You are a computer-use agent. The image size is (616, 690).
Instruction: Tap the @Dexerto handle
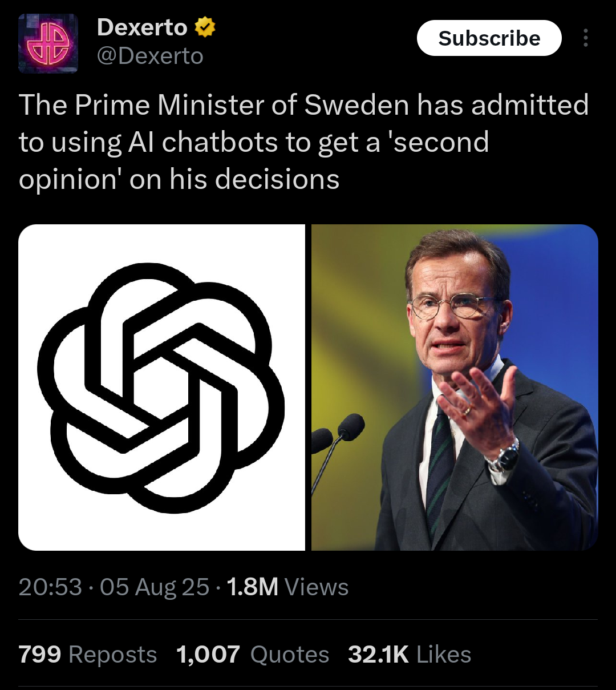(x=150, y=56)
